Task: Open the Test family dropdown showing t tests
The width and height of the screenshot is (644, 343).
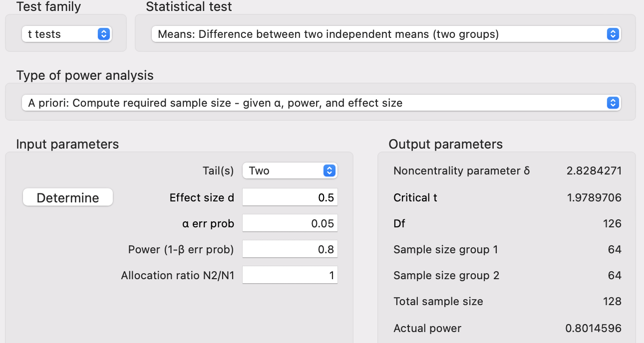Action: 66,34
